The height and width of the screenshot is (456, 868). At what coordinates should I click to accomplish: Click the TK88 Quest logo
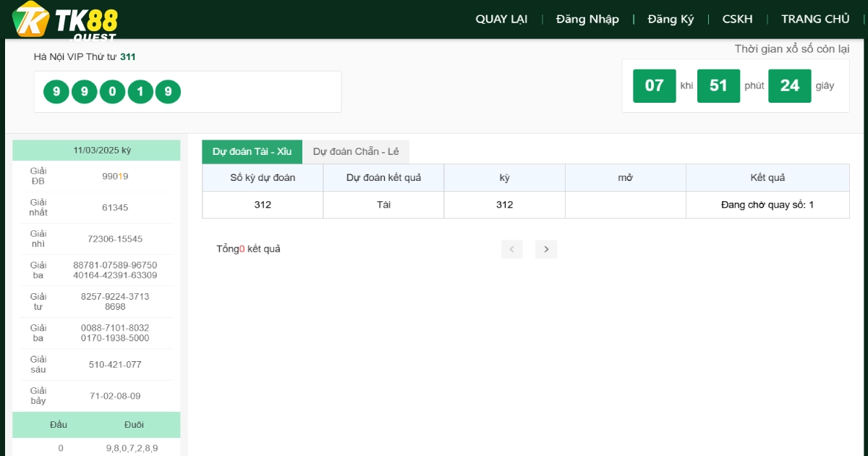[x=65, y=20]
